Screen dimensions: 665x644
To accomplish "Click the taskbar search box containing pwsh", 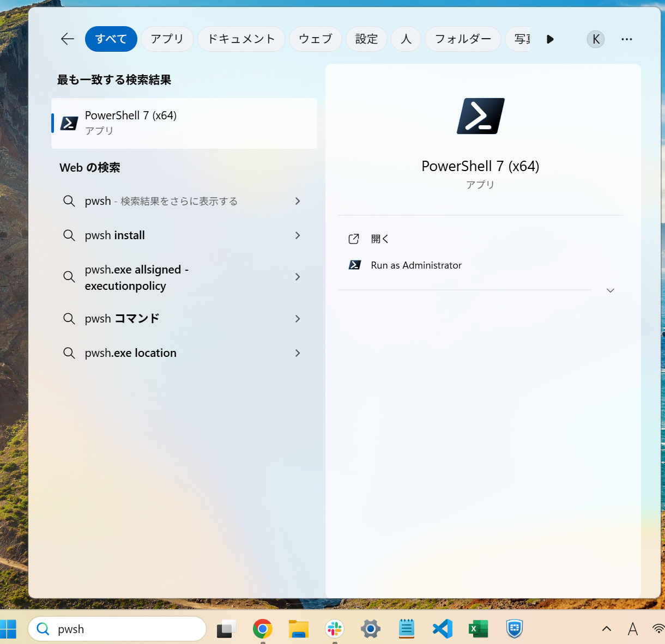I will pos(117,629).
